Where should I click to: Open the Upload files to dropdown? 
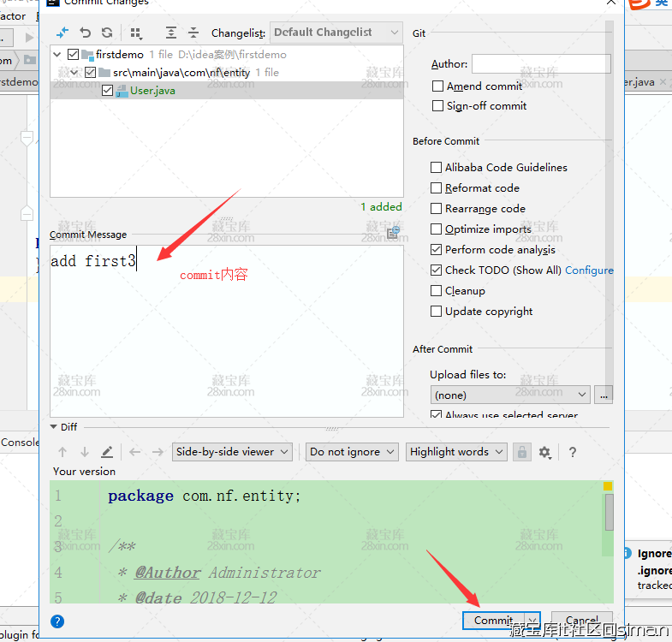510,395
